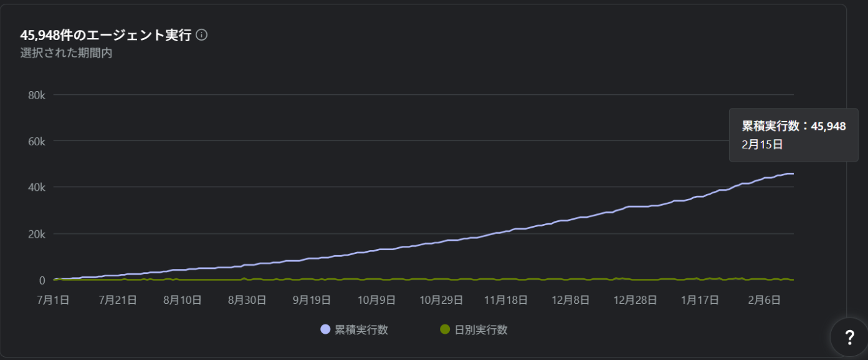Click the 40k y-axis label

(37, 187)
